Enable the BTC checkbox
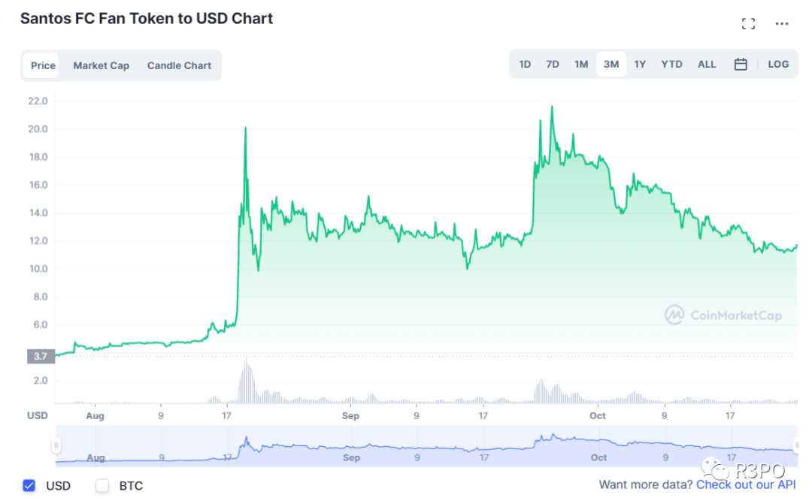The width and height of the screenshot is (812, 504). click(102, 486)
